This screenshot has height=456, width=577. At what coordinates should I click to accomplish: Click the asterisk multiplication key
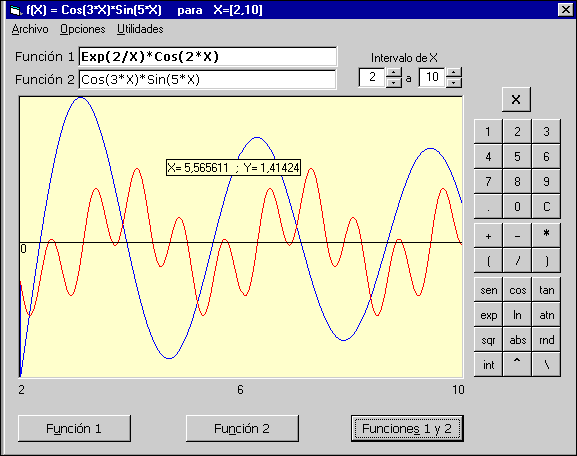(x=546, y=235)
